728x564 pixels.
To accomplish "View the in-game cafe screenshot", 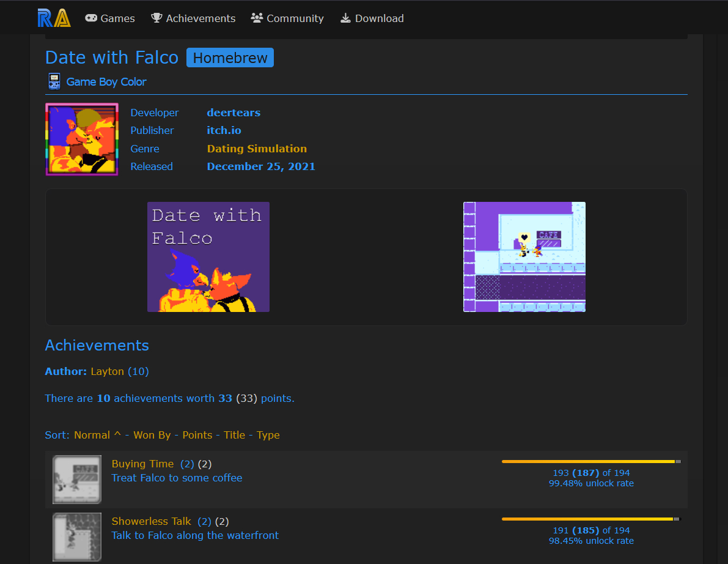I will point(524,257).
